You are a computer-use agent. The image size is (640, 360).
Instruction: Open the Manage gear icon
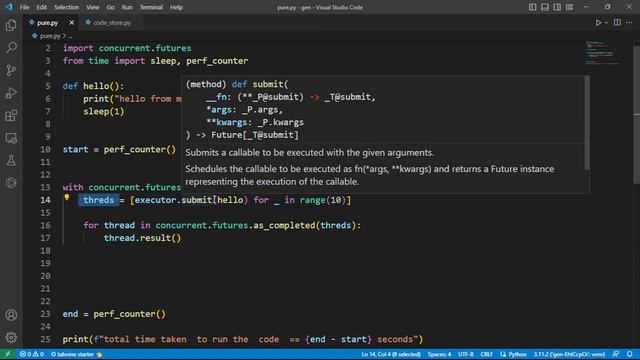click(x=11, y=337)
